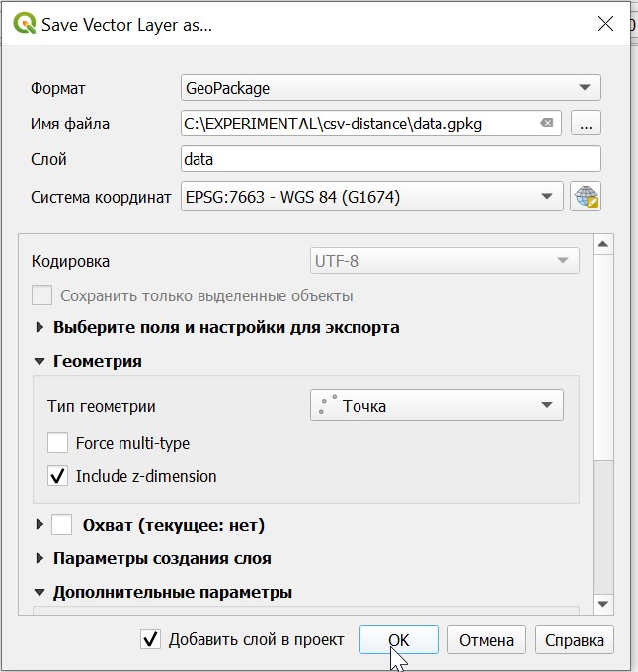The width and height of the screenshot is (638, 672).
Task: Open the file browse '...' button
Action: [x=586, y=124]
